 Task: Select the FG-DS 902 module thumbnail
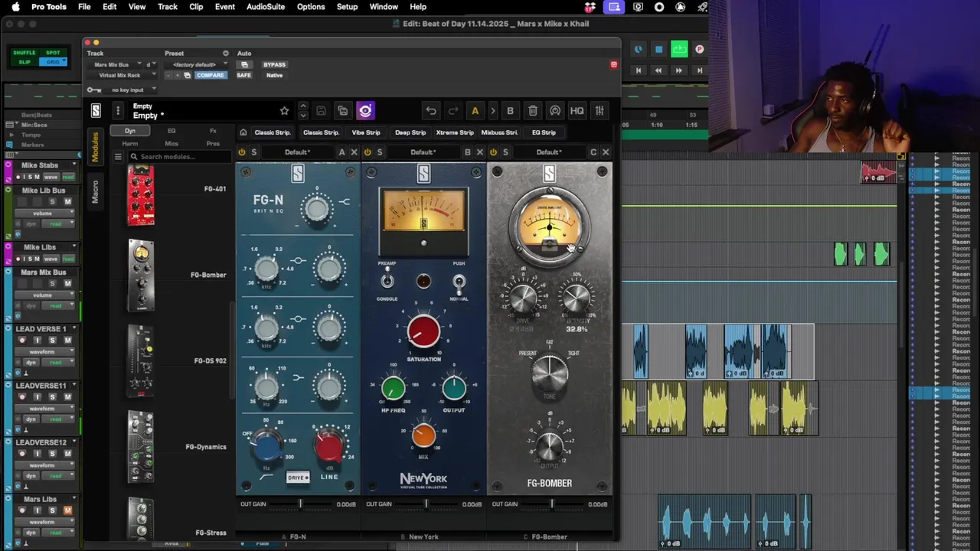click(x=141, y=361)
